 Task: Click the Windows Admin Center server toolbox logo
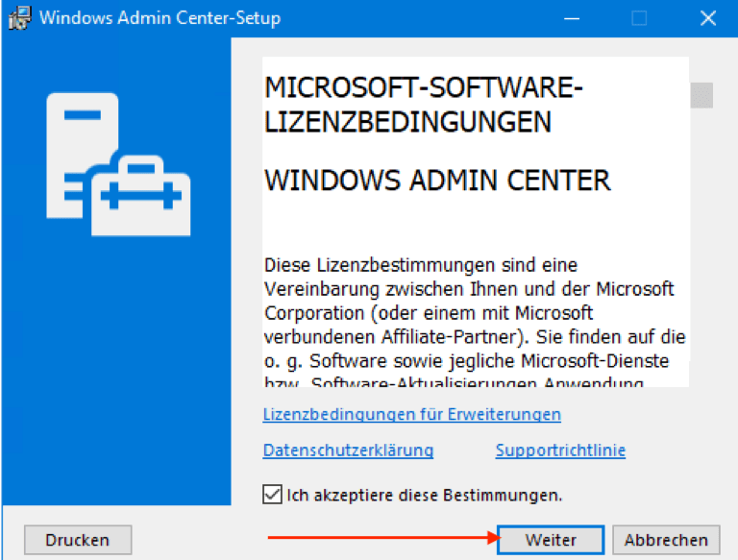[x=118, y=164]
